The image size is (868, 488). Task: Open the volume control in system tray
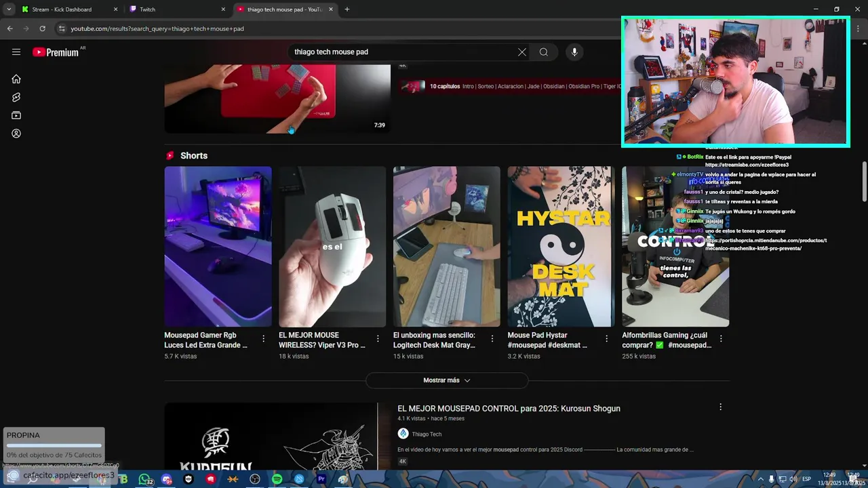click(793, 479)
